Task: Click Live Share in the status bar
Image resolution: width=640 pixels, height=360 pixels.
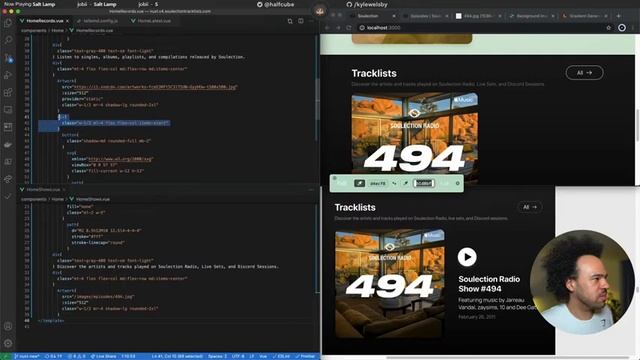Action: [x=103, y=356]
